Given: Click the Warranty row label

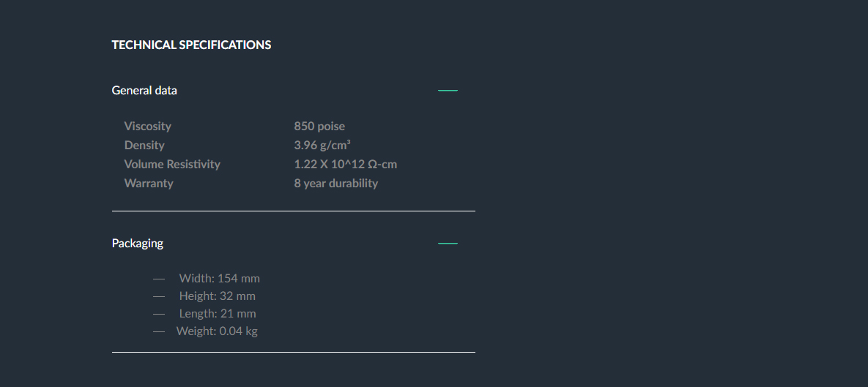Looking at the screenshot, I should tap(149, 183).
